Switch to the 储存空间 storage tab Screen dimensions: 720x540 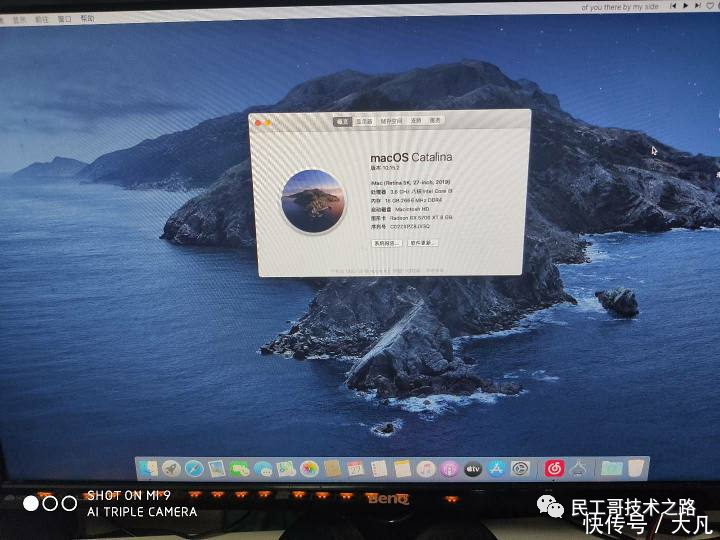click(x=391, y=121)
